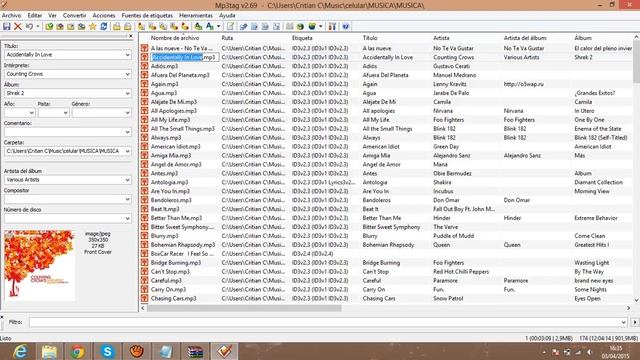Open the Editar menu

pyautogui.click(x=35, y=16)
